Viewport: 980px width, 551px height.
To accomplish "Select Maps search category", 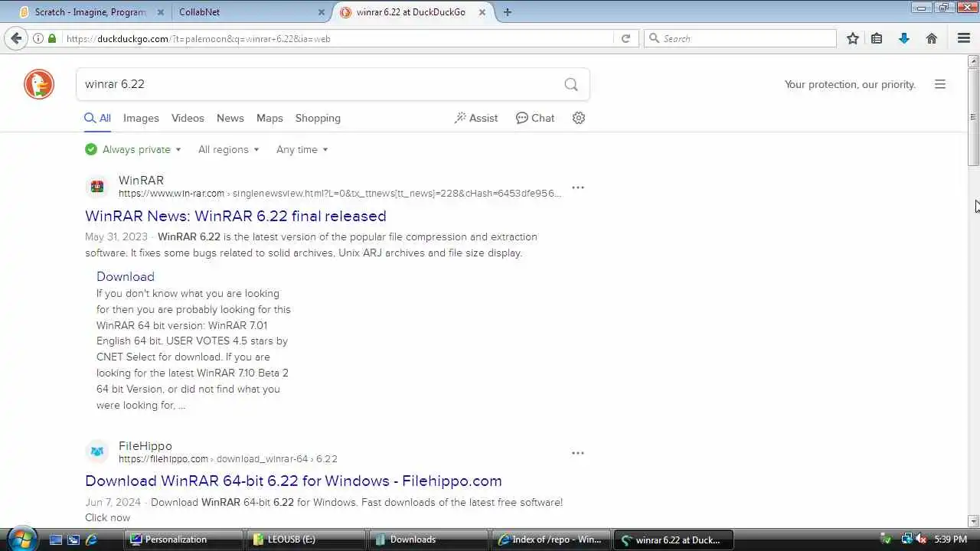I will coord(269,118).
